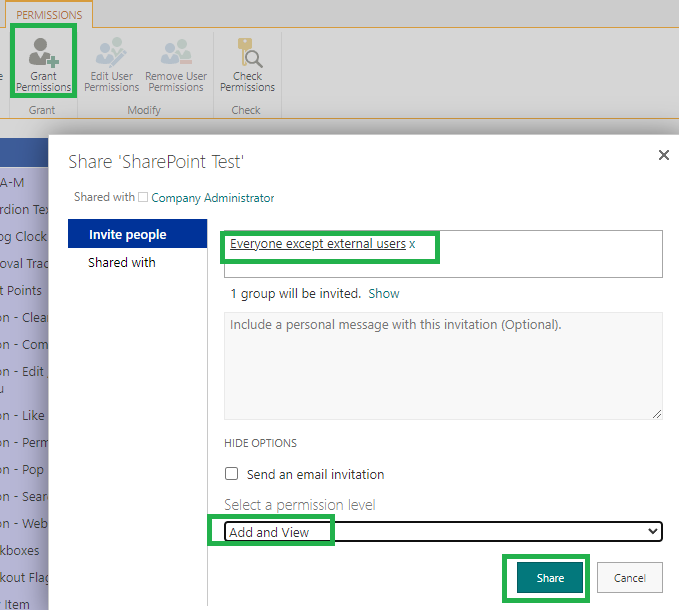Click the Everyone except external users entry
This screenshot has width=679, height=610.
click(318, 244)
